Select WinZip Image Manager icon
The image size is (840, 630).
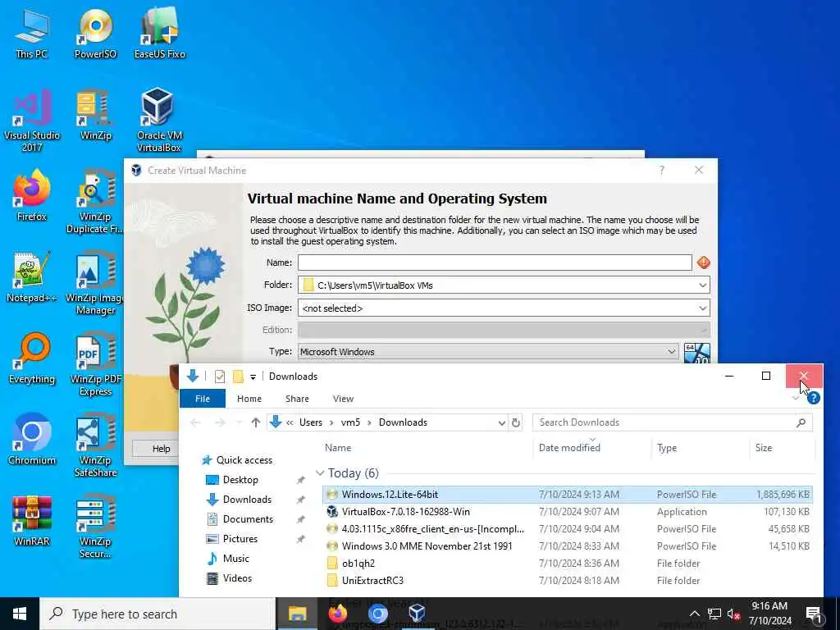(x=95, y=283)
